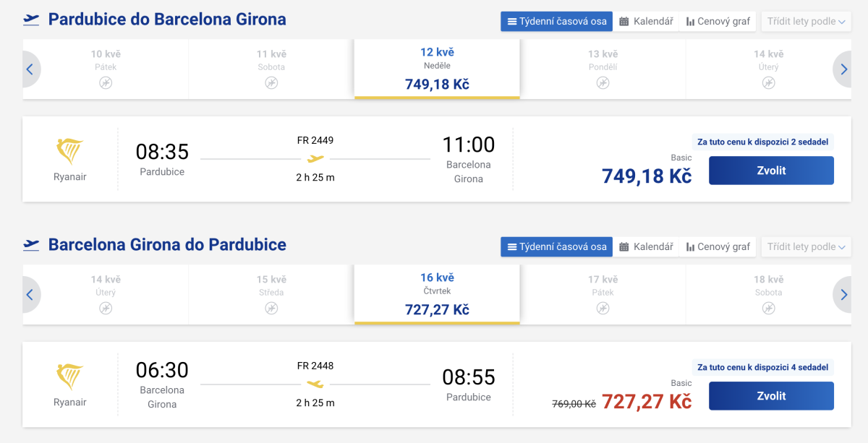The width and height of the screenshot is (868, 443).
Task: Open outbound Třídit lety podle dropdown
Action: click(x=806, y=22)
